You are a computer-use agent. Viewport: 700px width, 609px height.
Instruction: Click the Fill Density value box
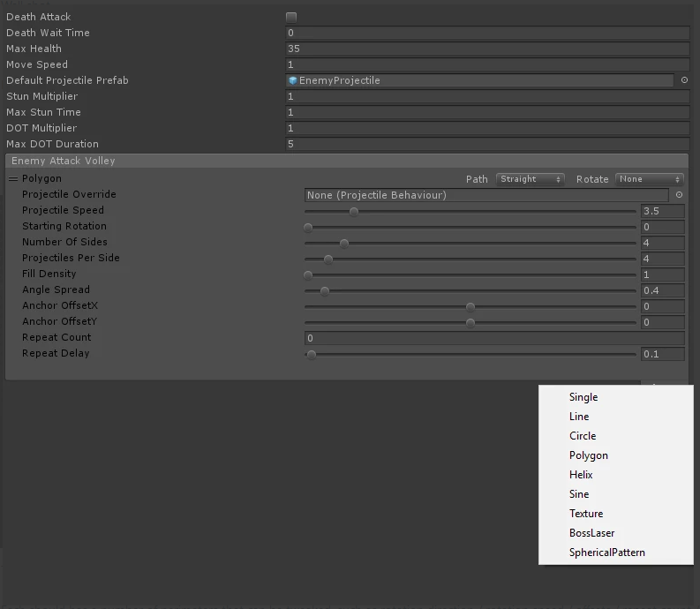(663, 274)
